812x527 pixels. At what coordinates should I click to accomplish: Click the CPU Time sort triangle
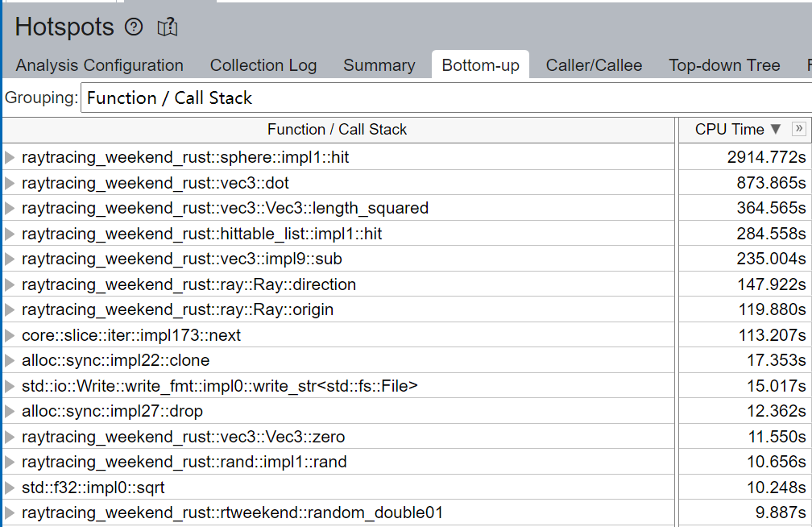click(x=775, y=129)
